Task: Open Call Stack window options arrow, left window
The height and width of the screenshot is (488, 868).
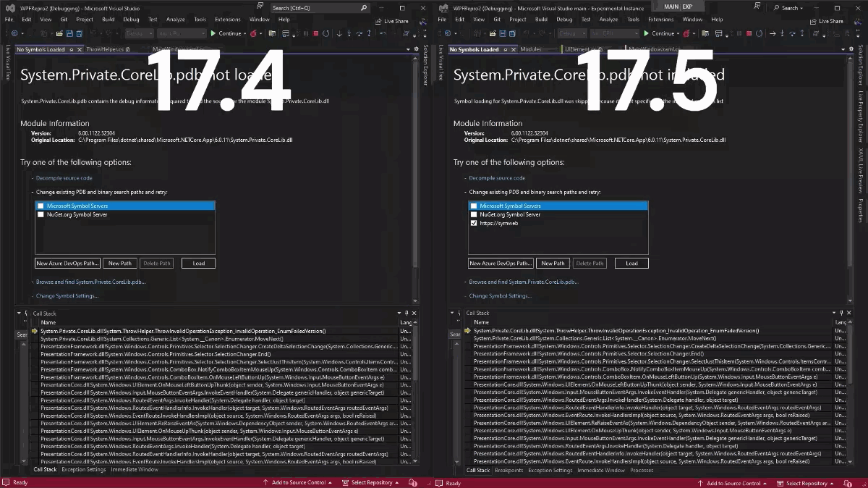Action: point(399,314)
